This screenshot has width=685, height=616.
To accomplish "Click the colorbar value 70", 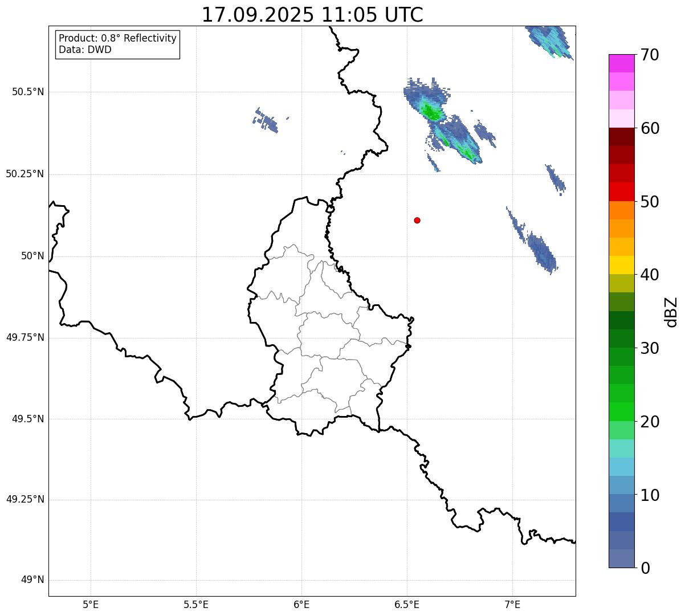I will (x=650, y=55).
